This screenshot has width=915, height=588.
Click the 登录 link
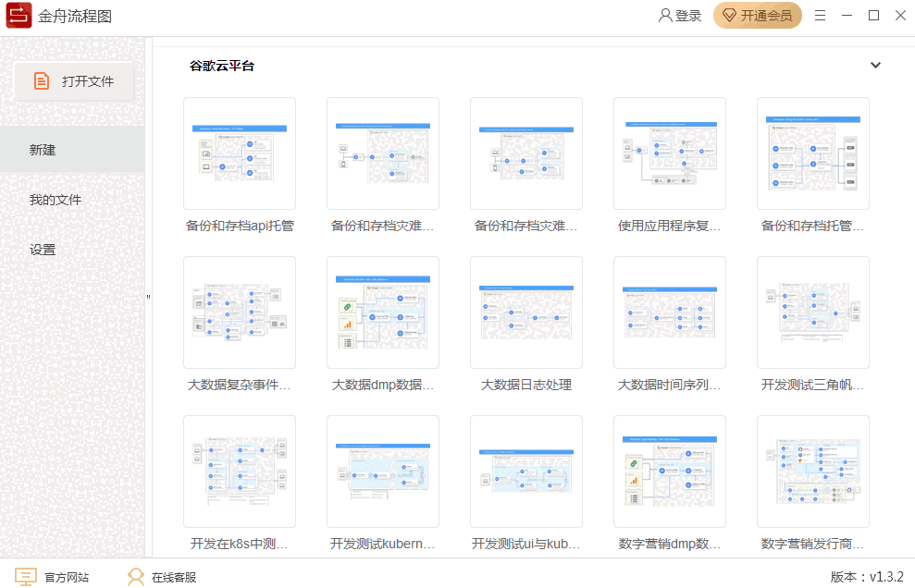680,16
